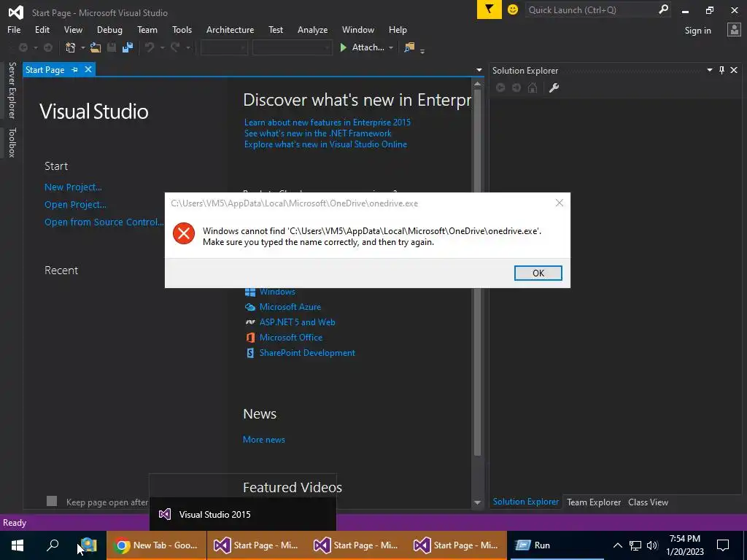The height and width of the screenshot is (560, 747).
Task: Click the Navigate Forward toolbar icon
Action: (48, 47)
